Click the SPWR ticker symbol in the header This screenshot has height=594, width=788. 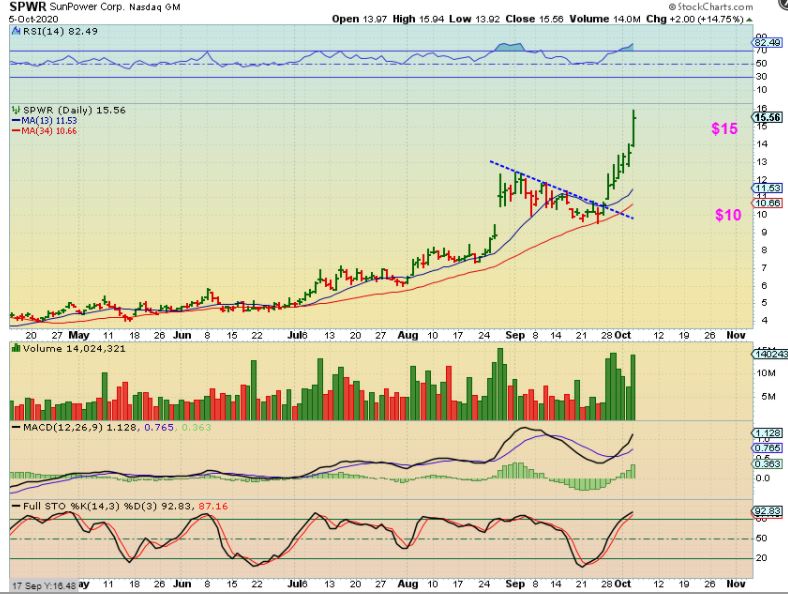(x=28, y=7)
